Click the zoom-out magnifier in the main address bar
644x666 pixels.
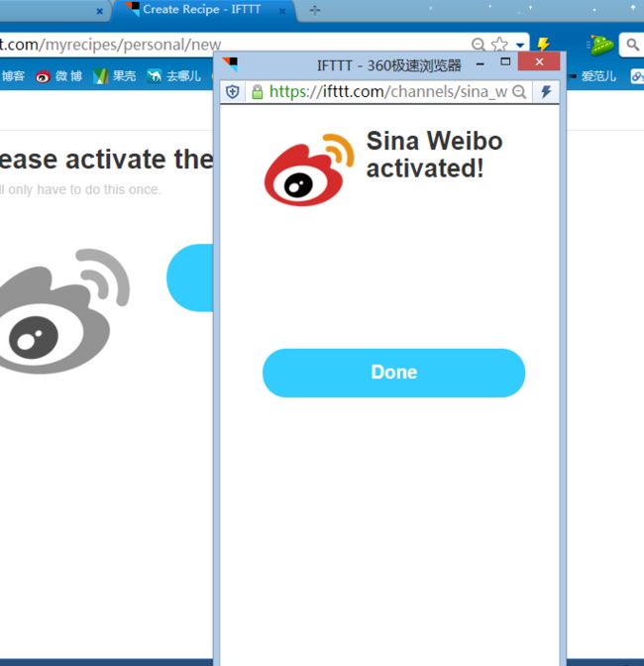(479, 45)
